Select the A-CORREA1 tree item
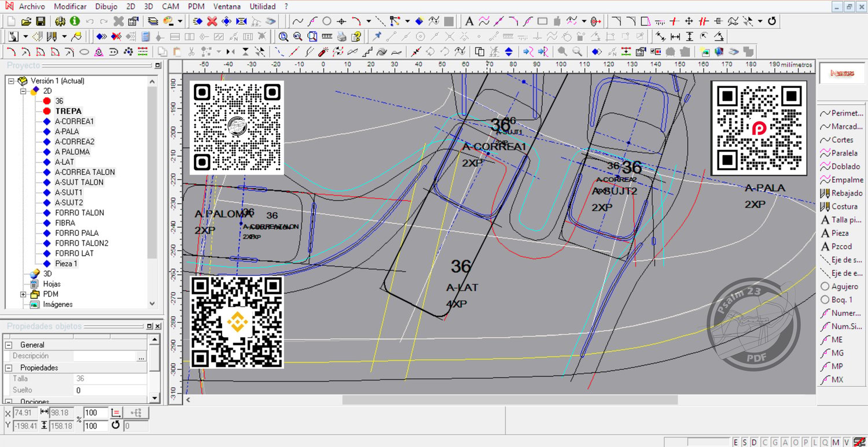The image size is (868, 447). tap(74, 121)
